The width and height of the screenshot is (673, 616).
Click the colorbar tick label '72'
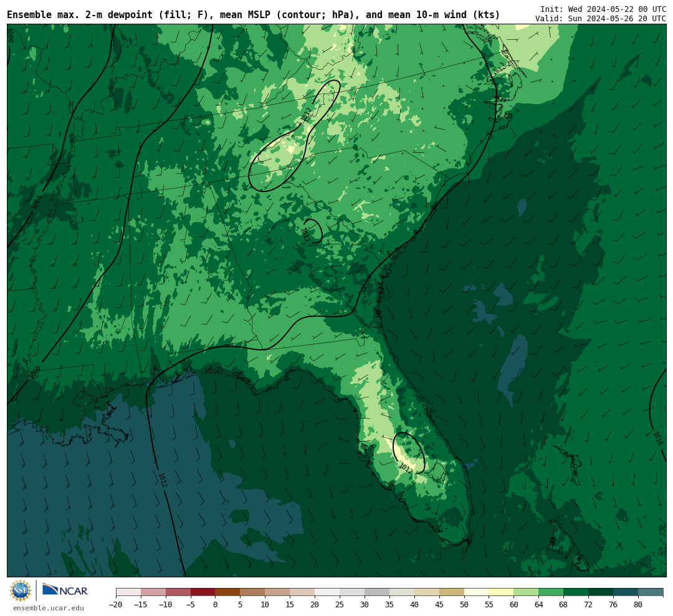(589, 604)
